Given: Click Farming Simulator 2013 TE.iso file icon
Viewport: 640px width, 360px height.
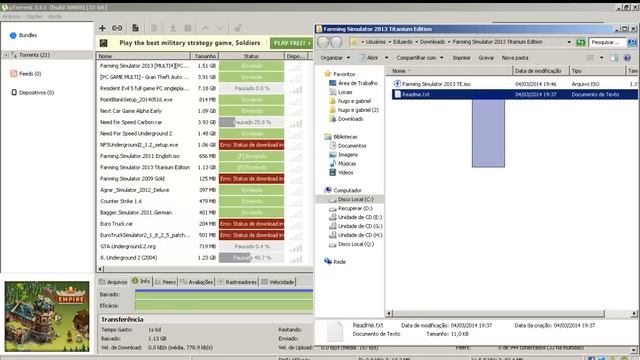Looking at the screenshot, I should (397, 84).
